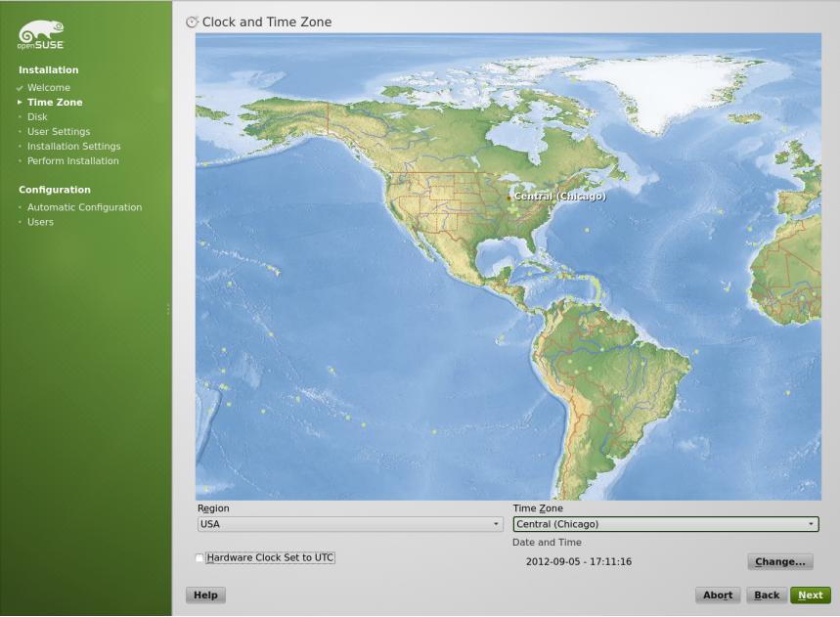This screenshot has height=617, width=840.
Task: Select Disk step in the sidebar
Action: tap(37, 116)
